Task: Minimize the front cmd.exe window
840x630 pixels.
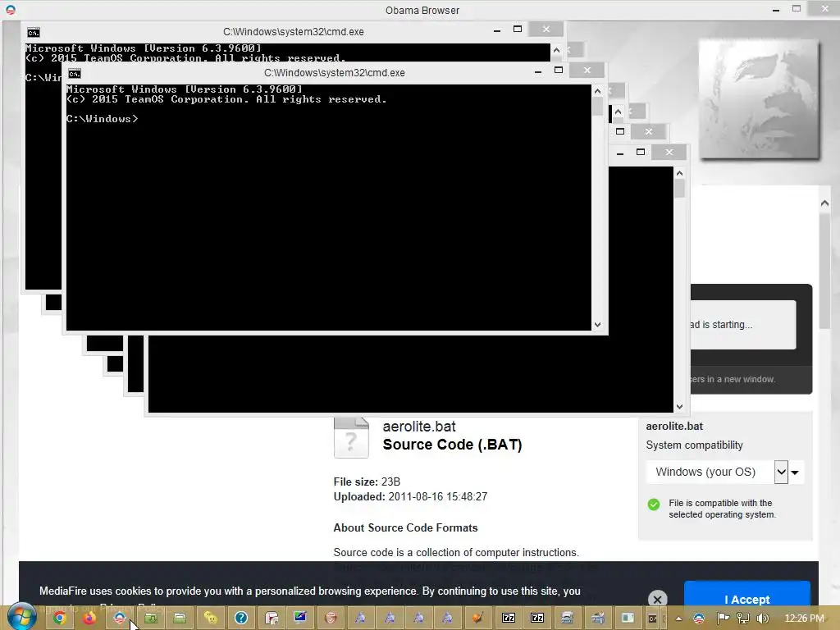Action: (538, 71)
